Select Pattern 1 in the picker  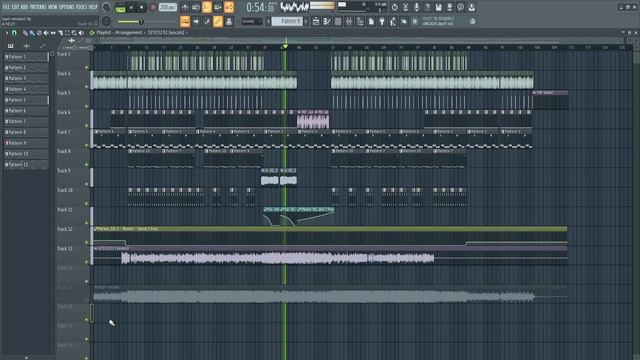(26, 57)
